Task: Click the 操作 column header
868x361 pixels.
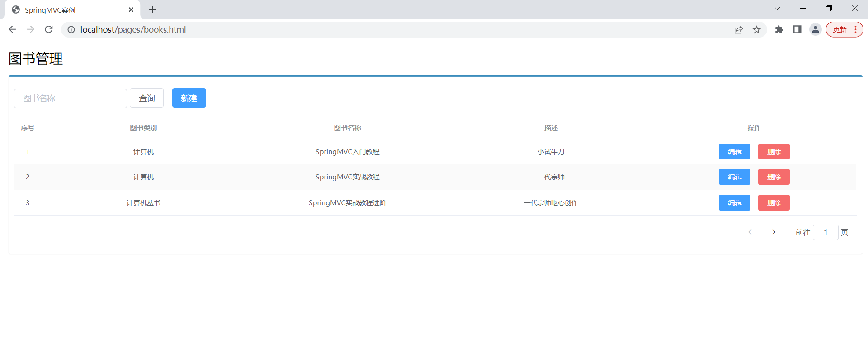Action: pyautogui.click(x=754, y=128)
